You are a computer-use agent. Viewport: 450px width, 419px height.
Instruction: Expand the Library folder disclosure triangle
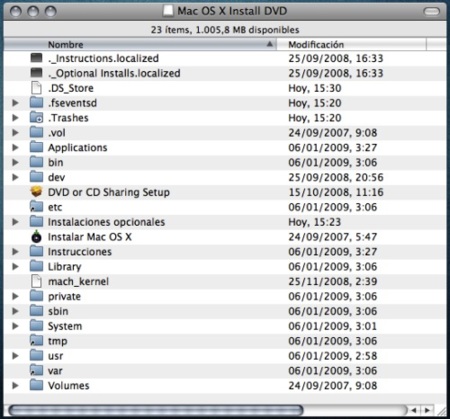coord(15,266)
